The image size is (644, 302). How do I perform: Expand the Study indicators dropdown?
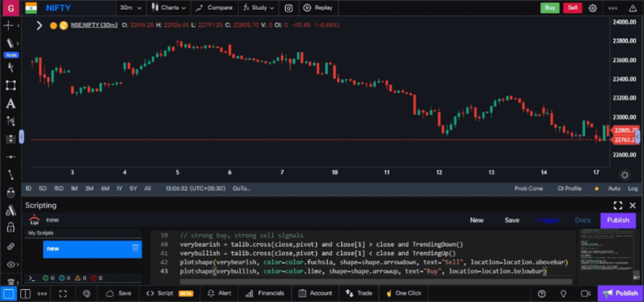point(258,8)
